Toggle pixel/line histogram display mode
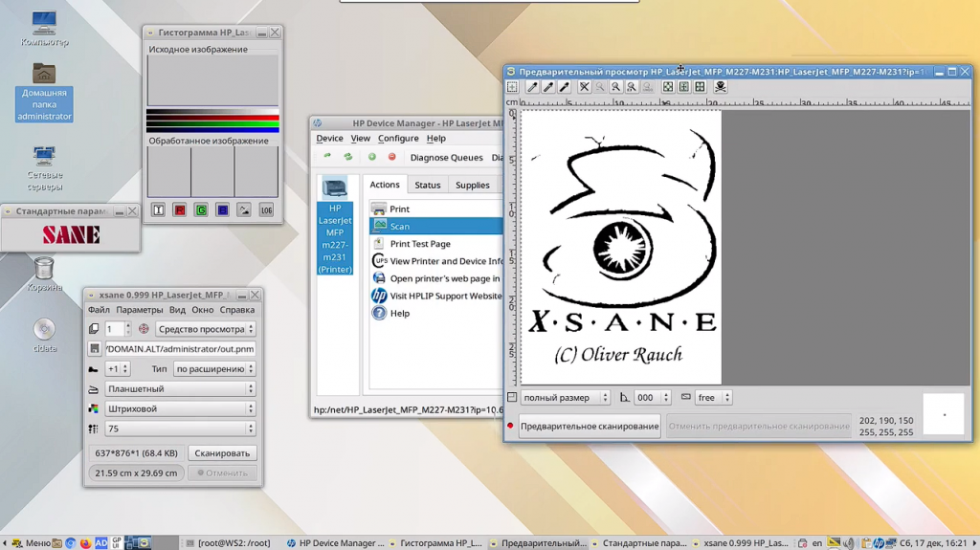This screenshot has height=550, width=980. tap(244, 210)
